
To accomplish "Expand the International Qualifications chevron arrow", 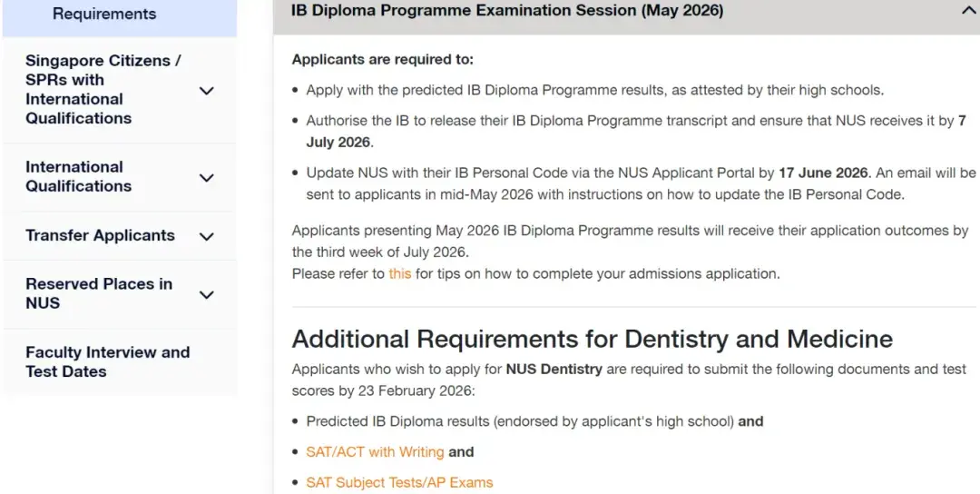I will 206,178.
